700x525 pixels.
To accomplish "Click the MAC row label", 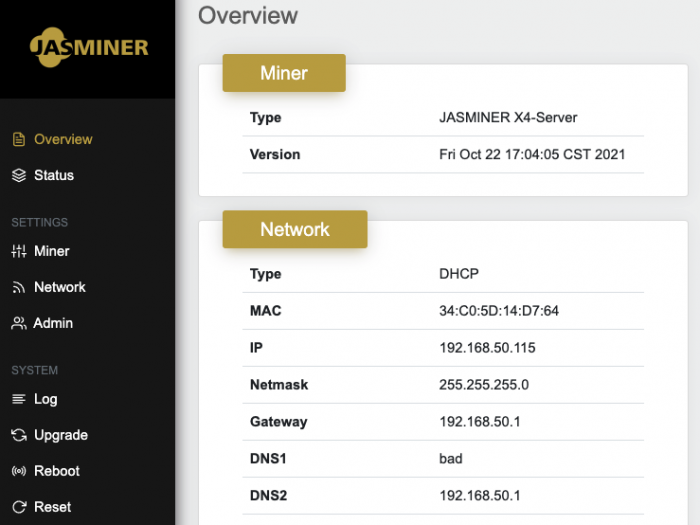I will (x=266, y=311).
